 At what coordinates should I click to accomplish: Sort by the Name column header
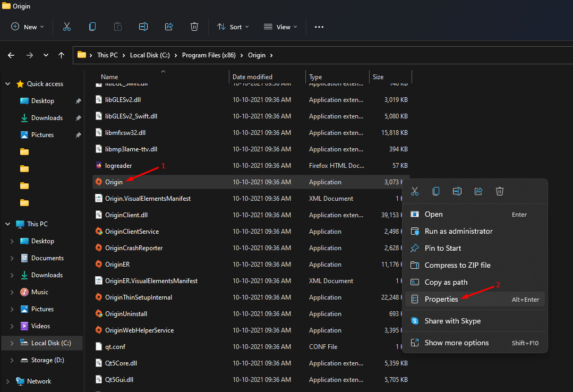click(x=109, y=77)
